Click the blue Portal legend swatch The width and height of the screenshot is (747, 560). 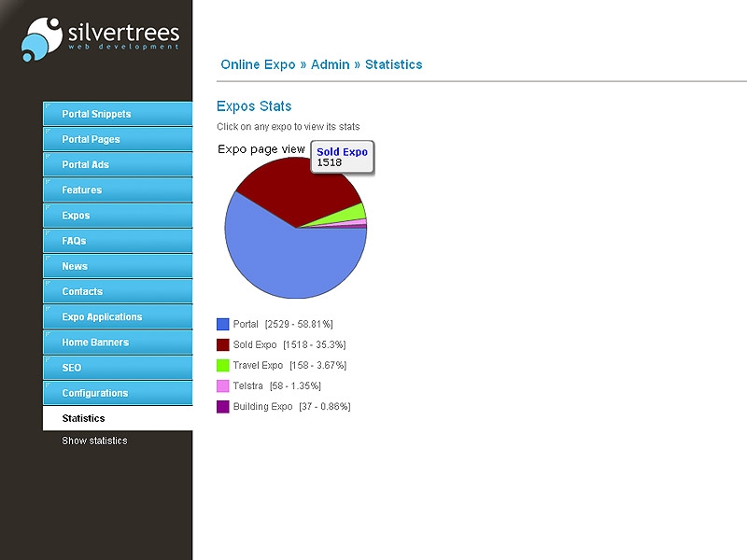click(x=223, y=324)
